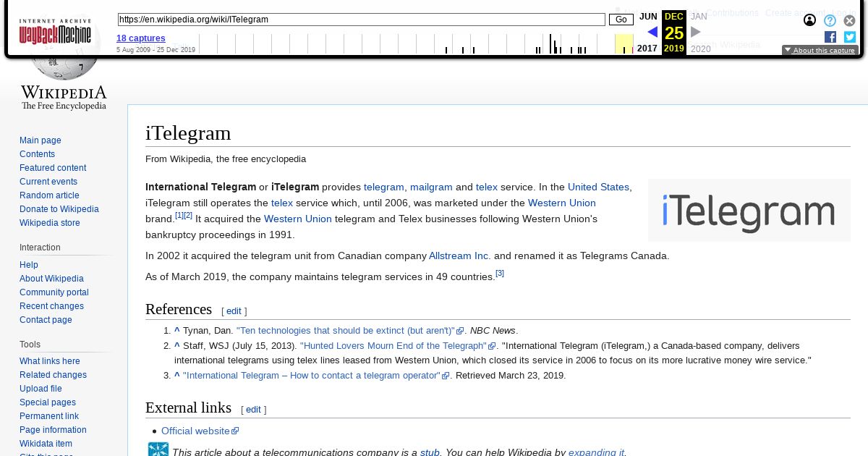Open Permanent link tool
868x456 pixels.
pyautogui.click(x=49, y=416)
